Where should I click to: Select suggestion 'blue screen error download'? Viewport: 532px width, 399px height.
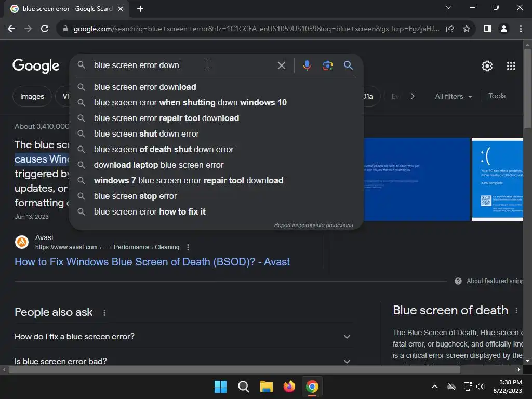[x=217, y=87]
